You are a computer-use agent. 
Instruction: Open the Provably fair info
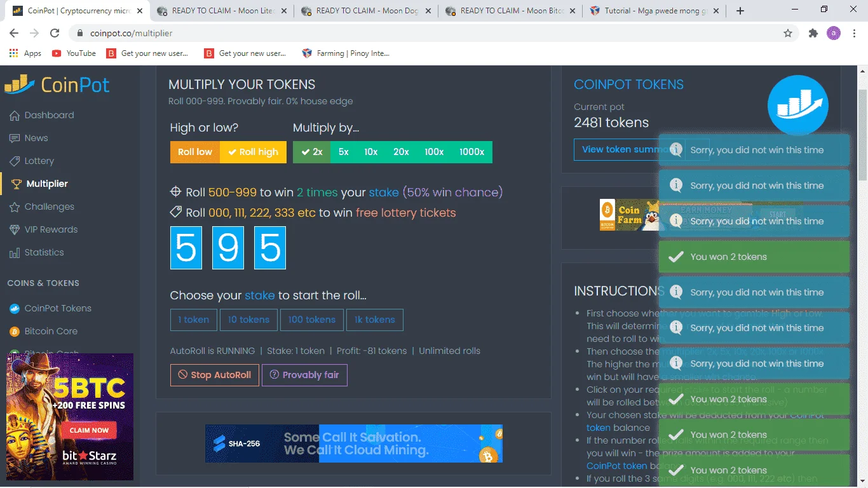coord(304,375)
